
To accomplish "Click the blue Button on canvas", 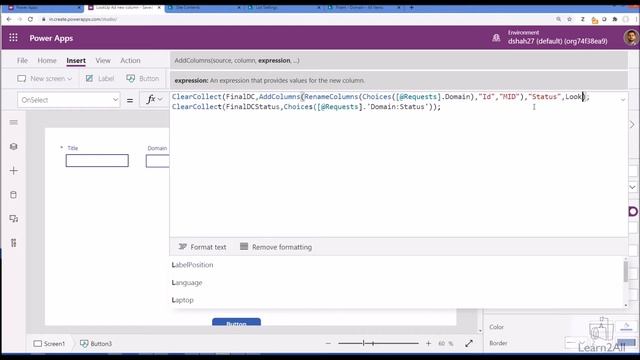I will click(236, 322).
